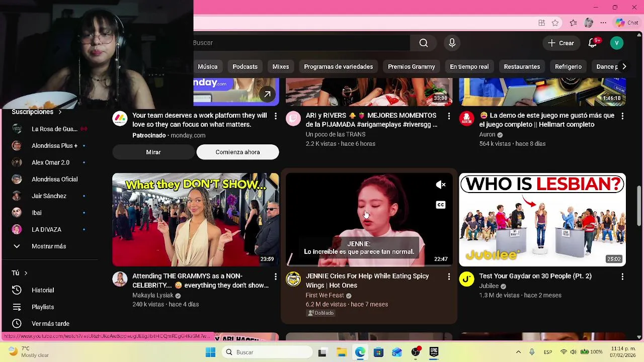Open What they DON'T SHOW Grammys thumbnail
This screenshot has height=362, width=644.
point(195,220)
